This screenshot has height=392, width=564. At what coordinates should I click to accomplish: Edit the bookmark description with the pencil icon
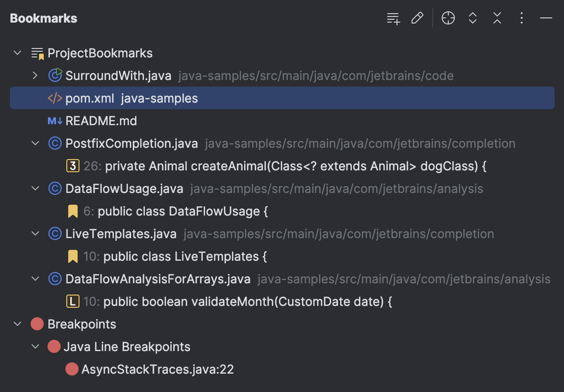417,18
